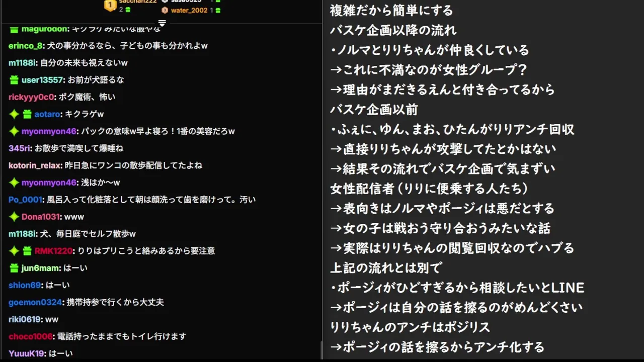This screenshot has width=644, height=362.
Task: Open water_2002's profile from the leaderboard
Action: click(189, 10)
